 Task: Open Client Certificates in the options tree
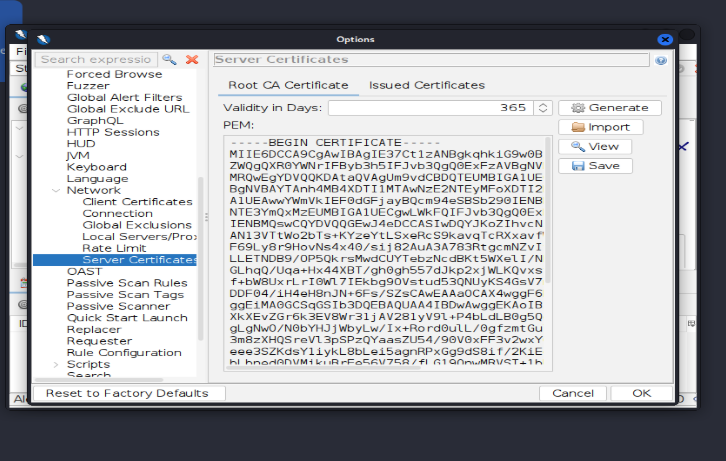coord(137,202)
